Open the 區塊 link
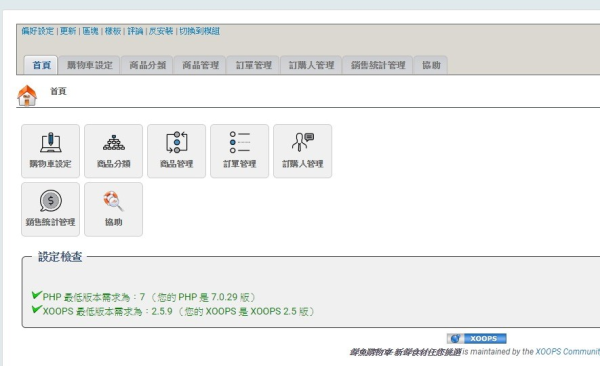The height and width of the screenshot is (366, 600). coord(91,31)
